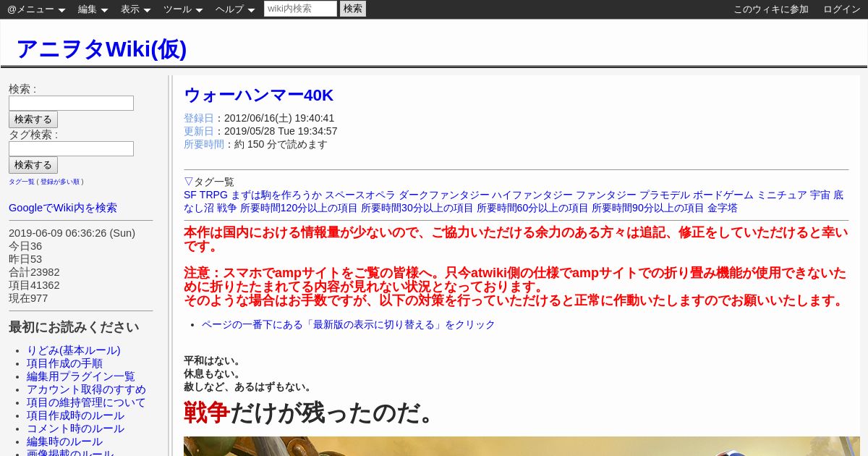Open コメント時のルール sidebar link
This screenshot has width=868, height=456.
[x=75, y=428]
